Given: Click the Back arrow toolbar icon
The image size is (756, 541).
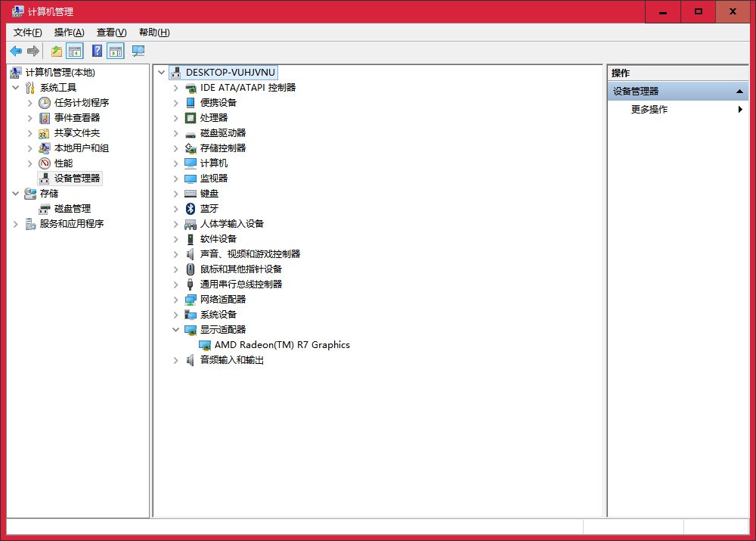Looking at the screenshot, I should [16, 51].
